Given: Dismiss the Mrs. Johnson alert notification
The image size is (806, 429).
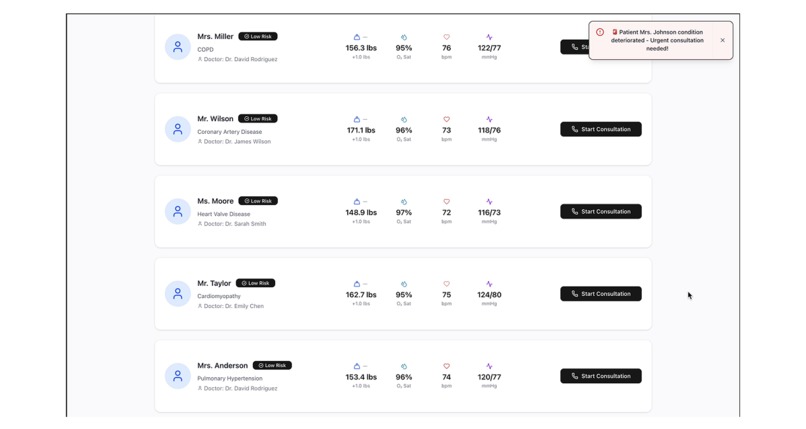Looking at the screenshot, I should pos(722,41).
